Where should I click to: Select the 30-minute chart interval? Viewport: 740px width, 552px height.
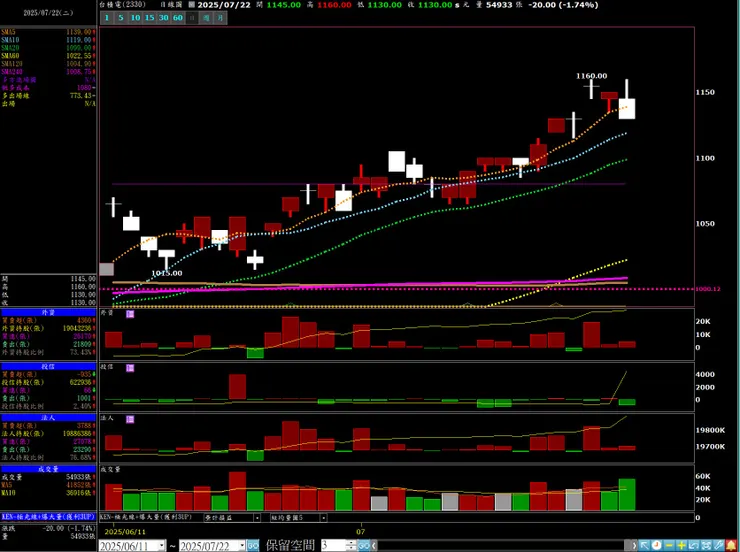click(164, 18)
